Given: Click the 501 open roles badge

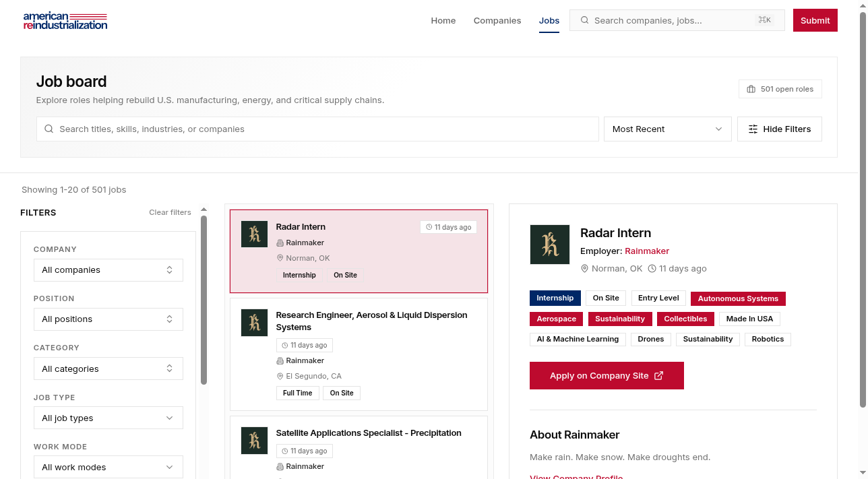Looking at the screenshot, I should tap(780, 89).
